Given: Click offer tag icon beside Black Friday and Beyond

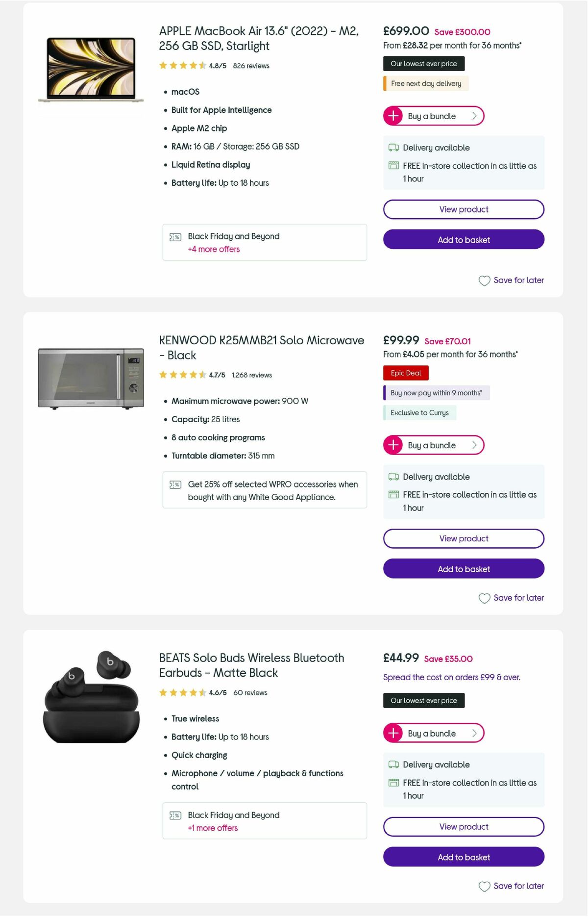Looking at the screenshot, I should pyautogui.click(x=174, y=237).
